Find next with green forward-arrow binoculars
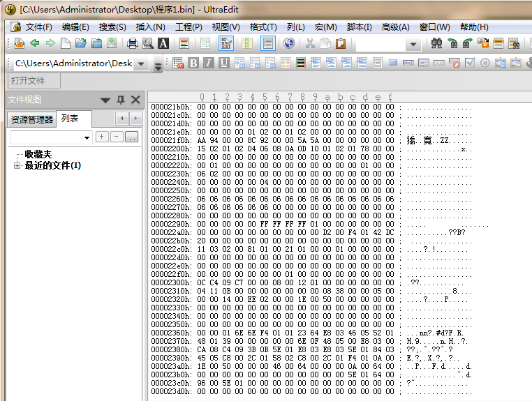532x401 pixels. [468, 43]
